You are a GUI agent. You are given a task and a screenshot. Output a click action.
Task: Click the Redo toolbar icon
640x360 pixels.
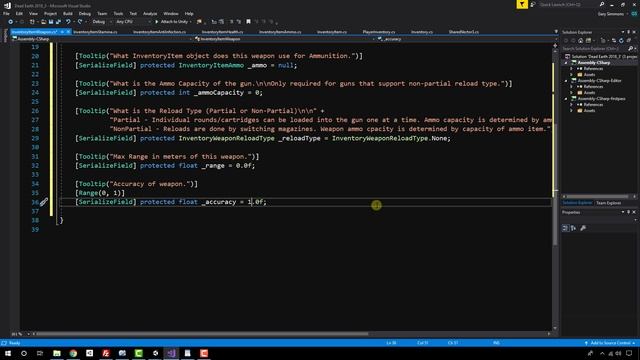click(80, 22)
